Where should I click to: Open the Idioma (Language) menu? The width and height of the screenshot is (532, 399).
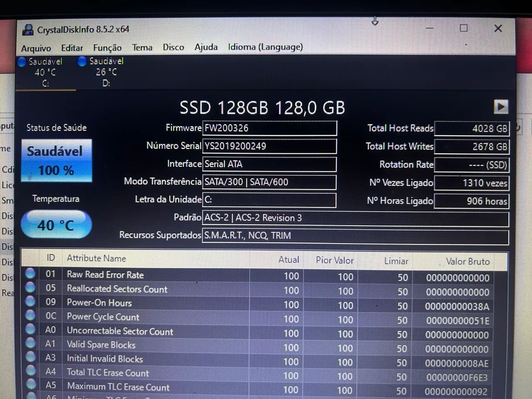[265, 47]
